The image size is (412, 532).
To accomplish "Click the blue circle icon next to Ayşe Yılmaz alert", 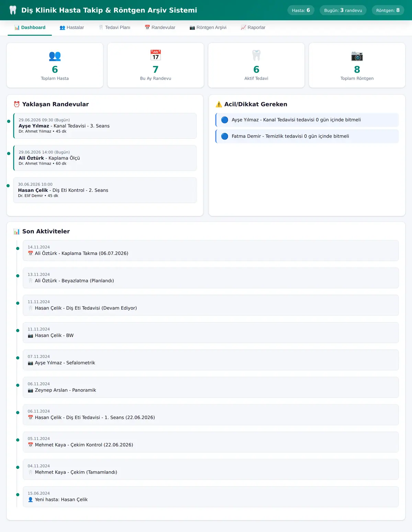I will [225, 120].
